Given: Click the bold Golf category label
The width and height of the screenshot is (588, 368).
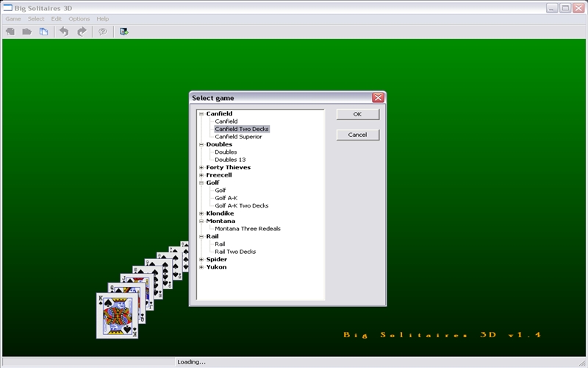Looking at the screenshot, I should 212,183.
